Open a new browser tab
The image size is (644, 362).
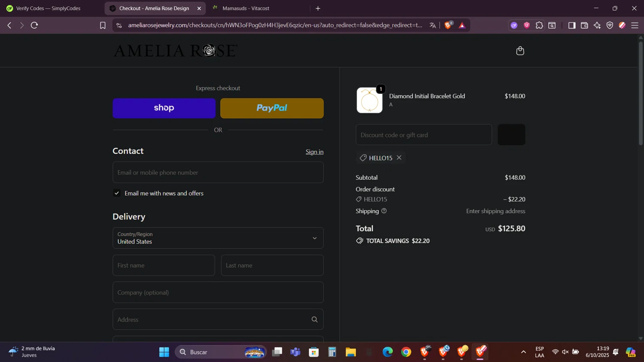(x=318, y=8)
